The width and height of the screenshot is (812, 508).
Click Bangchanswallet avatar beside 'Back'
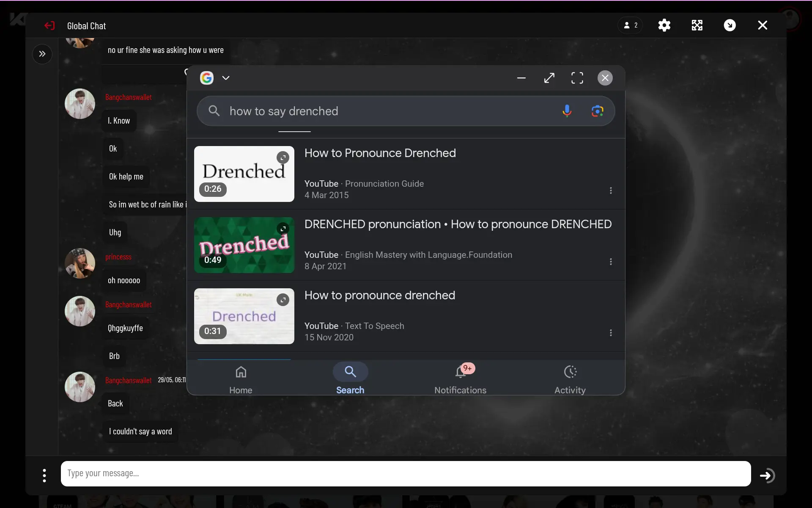(x=80, y=387)
